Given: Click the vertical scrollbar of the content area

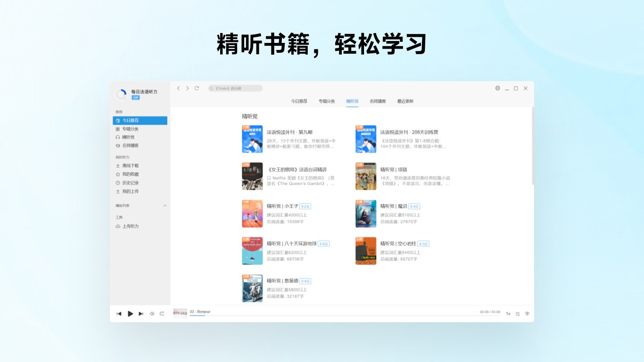Looking at the screenshot, I should (x=532, y=146).
